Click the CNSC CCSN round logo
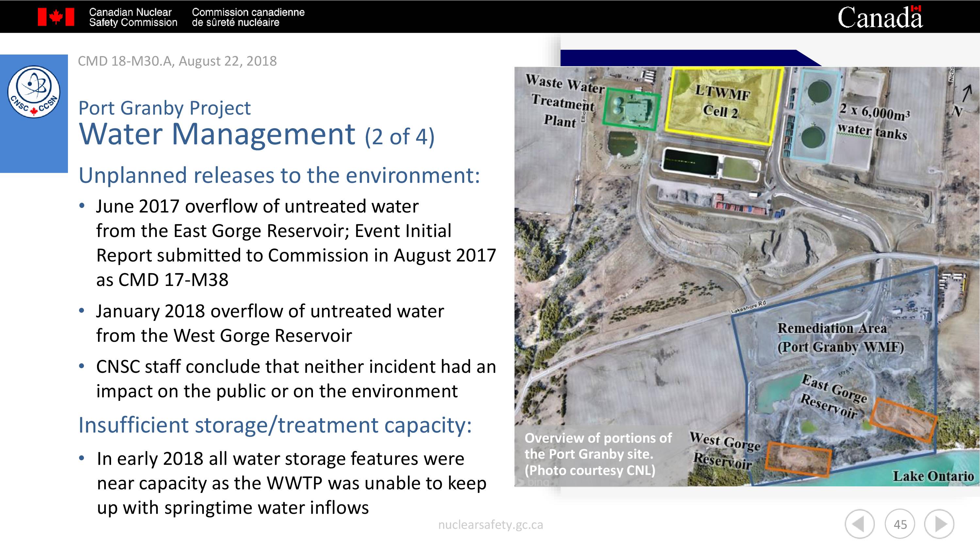The width and height of the screenshot is (980, 551). point(34,92)
